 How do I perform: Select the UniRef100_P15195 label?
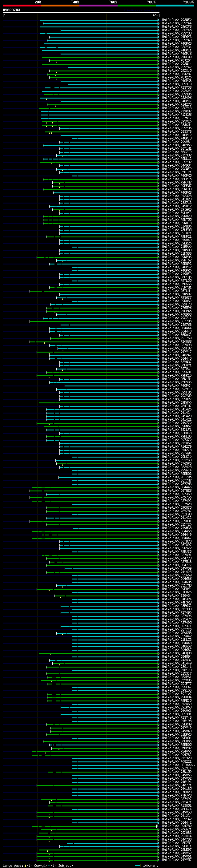177,721
